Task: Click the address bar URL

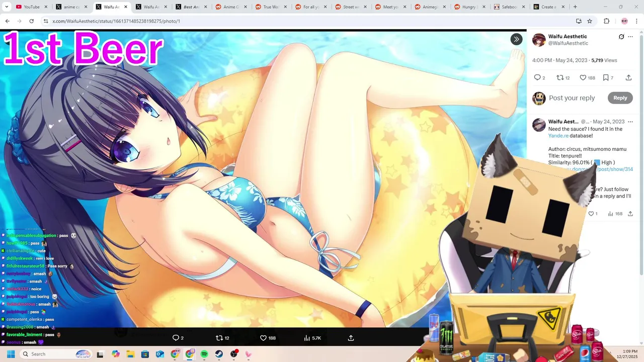Action: point(116,21)
